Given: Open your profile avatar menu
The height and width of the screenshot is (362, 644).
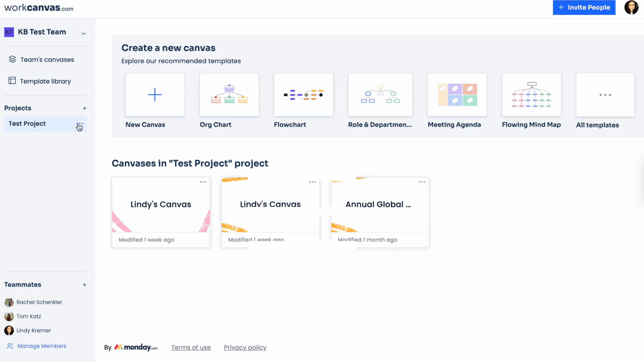Looking at the screenshot, I should tap(632, 7).
